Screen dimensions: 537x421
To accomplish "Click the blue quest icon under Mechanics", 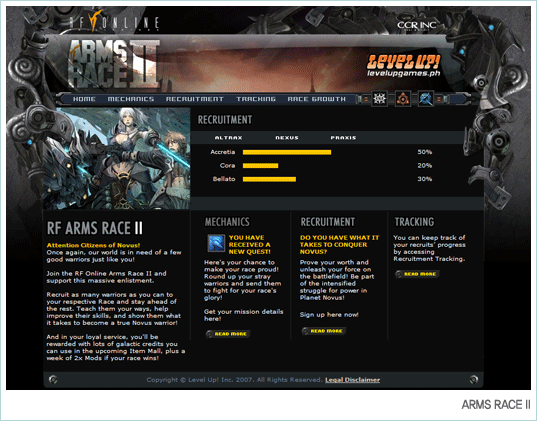I will pos(216,243).
